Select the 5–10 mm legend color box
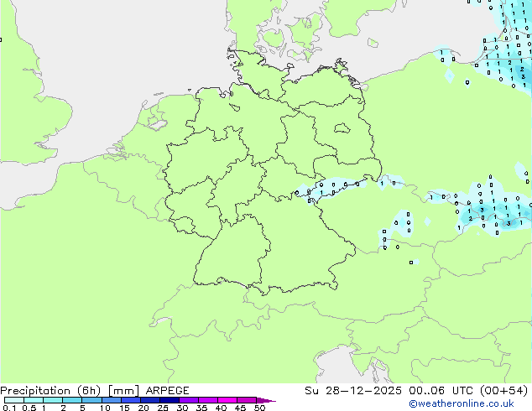The height and width of the screenshot is (411, 532). 91,400
